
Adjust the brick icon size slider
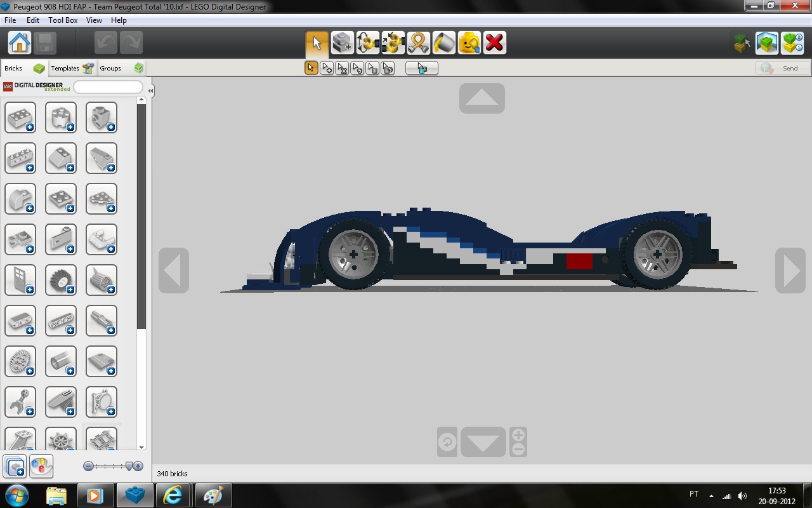[129, 467]
